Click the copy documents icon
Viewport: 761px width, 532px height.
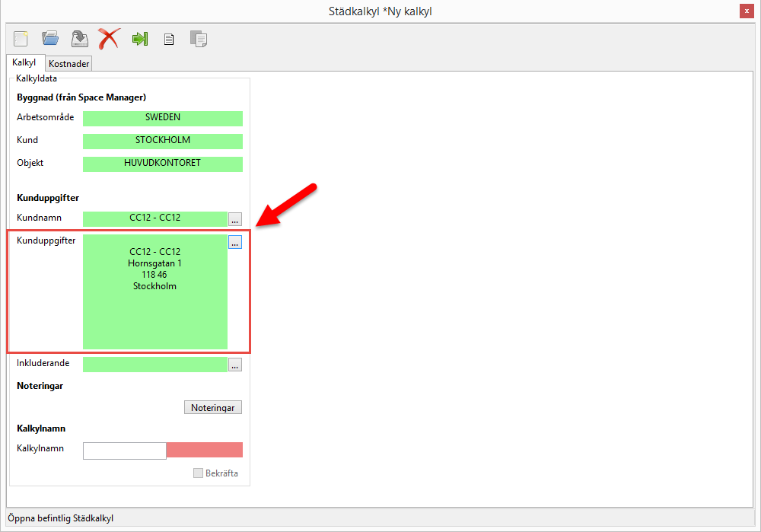(x=198, y=39)
